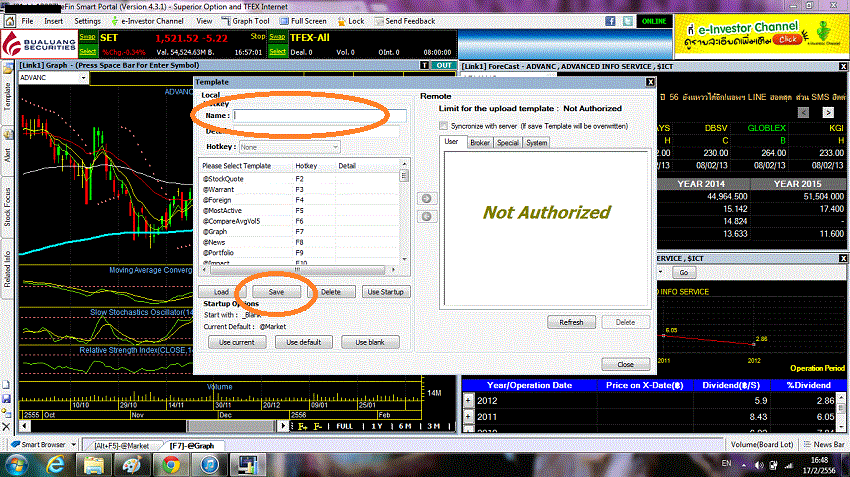The height and width of the screenshot is (477, 850).
Task: Move template to remote with right arrow
Action: tap(427, 198)
